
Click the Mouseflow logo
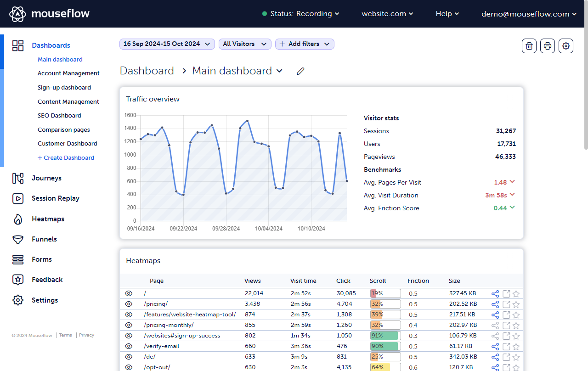point(50,14)
